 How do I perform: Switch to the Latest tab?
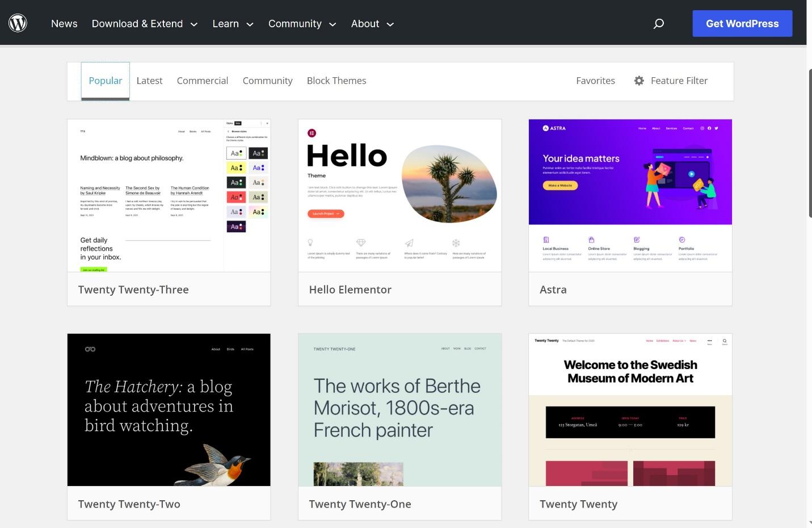[x=149, y=81]
